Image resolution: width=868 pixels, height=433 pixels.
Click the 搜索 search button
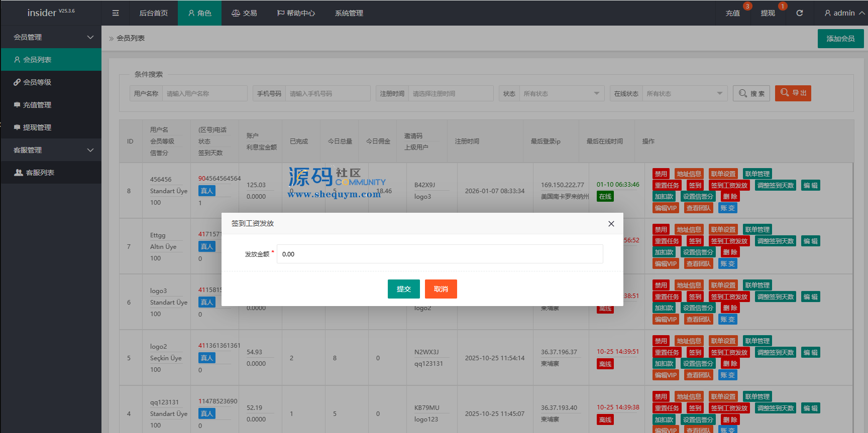tap(751, 93)
